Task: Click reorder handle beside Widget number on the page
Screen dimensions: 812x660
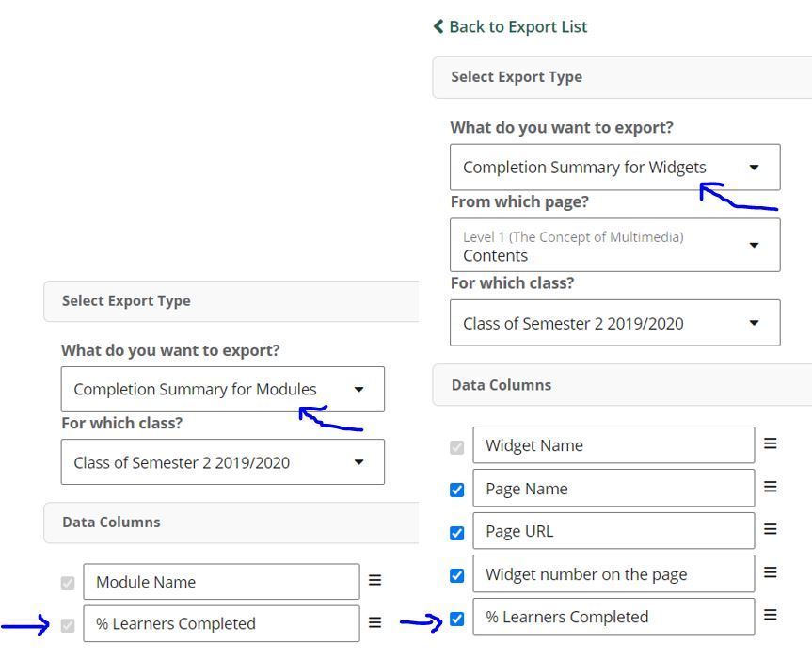Action: tap(770, 572)
